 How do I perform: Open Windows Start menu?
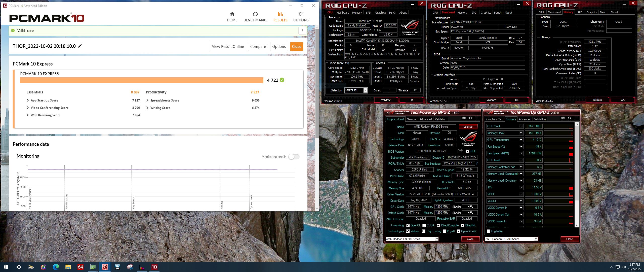pos(6,267)
